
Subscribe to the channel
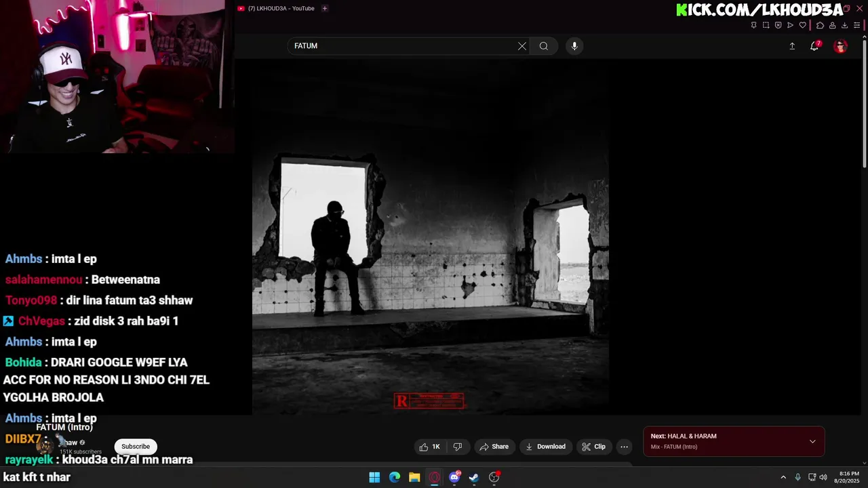tap(136, 447)
